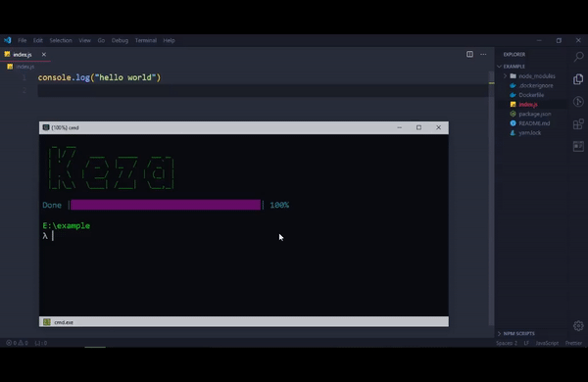Click the 100% progress label
The image size is (588, 382).
click(x=279, y=205)
